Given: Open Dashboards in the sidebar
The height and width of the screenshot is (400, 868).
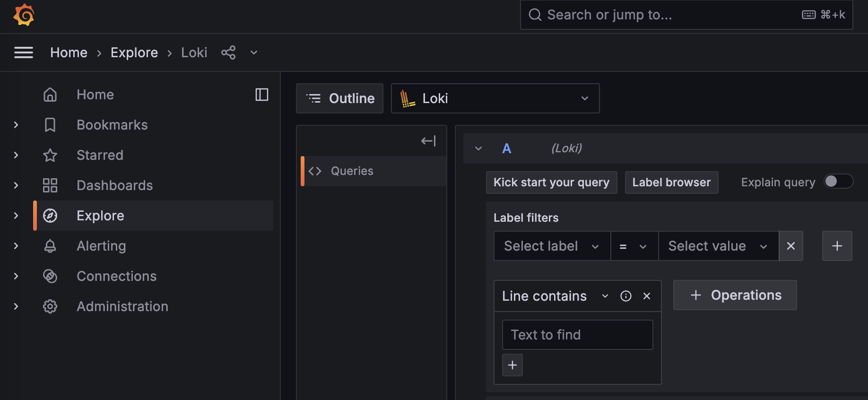Looking at the screenshot, I should tap(114, 185).
